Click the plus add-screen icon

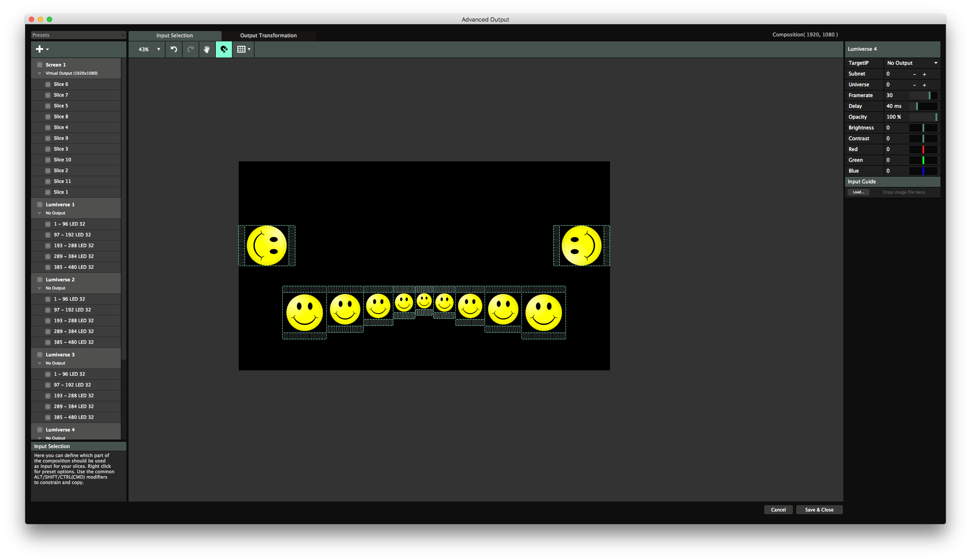coord(40,49)
